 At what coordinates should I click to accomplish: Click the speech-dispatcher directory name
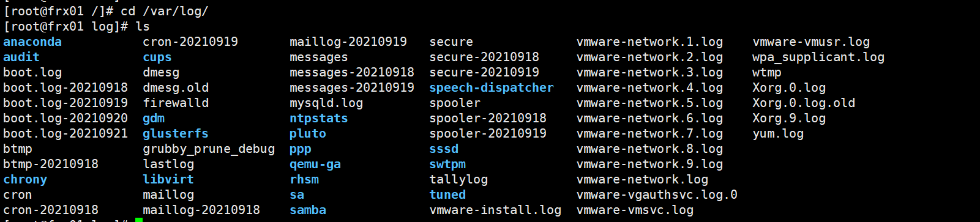492,87
